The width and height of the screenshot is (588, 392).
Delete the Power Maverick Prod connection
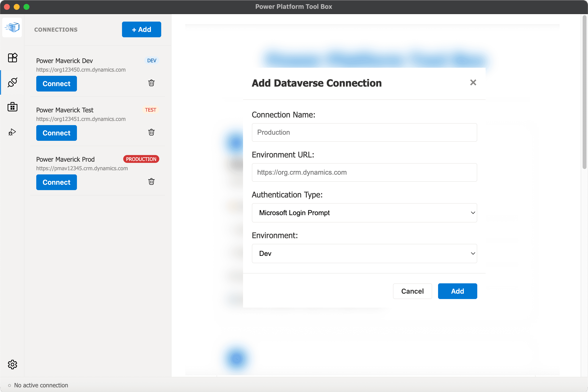[151, 182]
